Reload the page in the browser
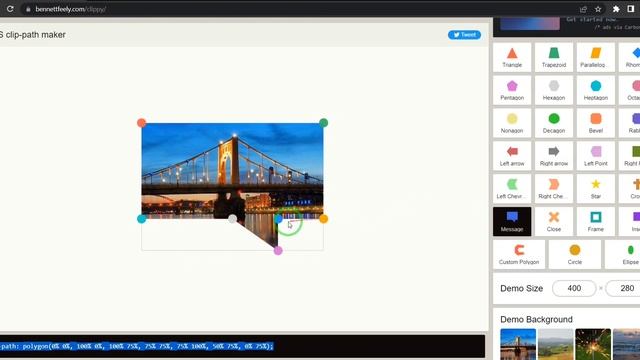Image resolution: width=640 pixels, height=360 pixels. [x=10, y=9]
